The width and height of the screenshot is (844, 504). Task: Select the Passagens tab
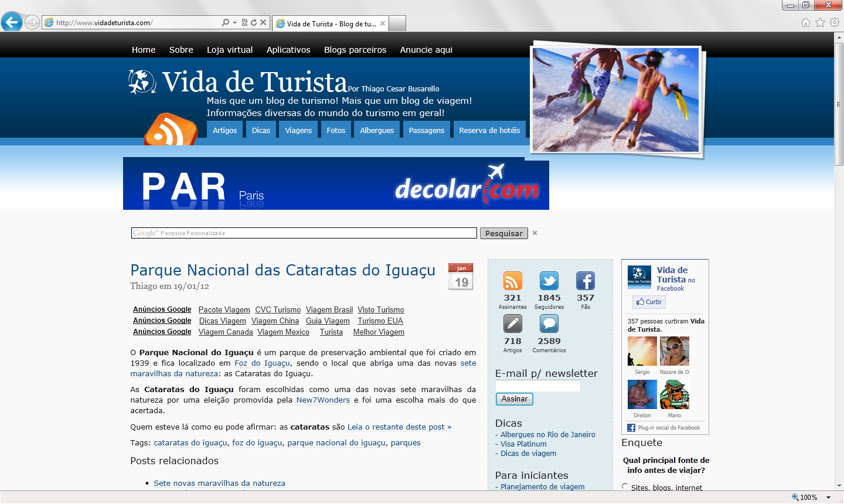click(427, 130)
